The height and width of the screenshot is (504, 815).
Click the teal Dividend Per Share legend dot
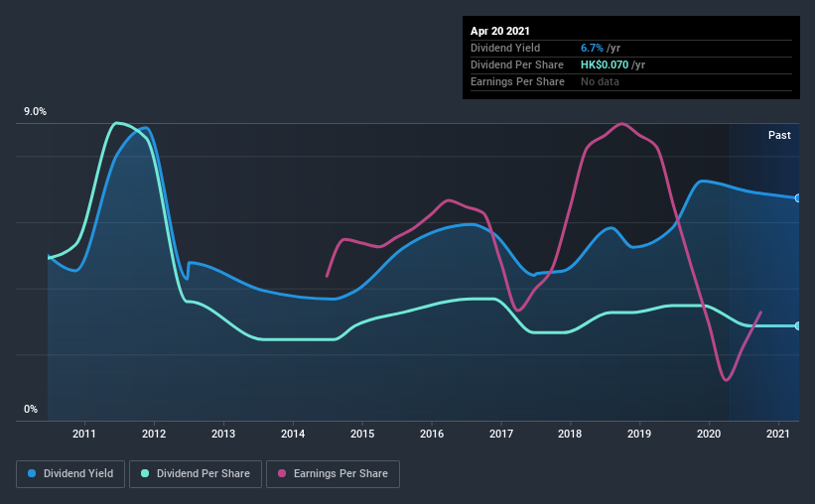145,473
